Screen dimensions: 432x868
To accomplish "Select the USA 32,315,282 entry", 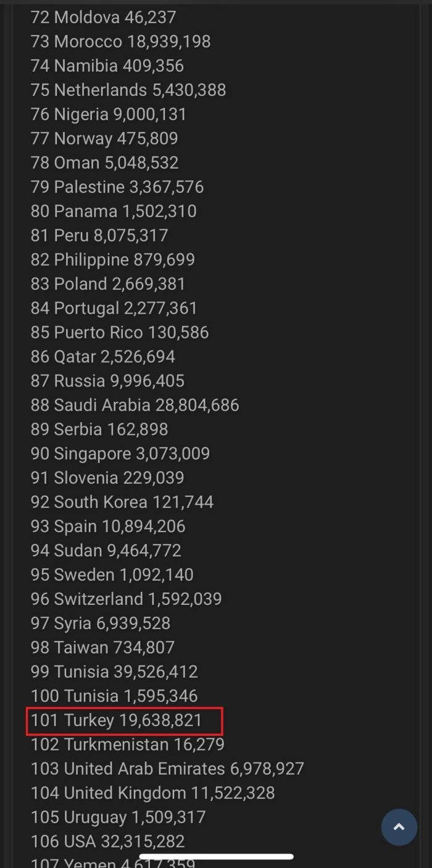I will (x=107, y=841).
